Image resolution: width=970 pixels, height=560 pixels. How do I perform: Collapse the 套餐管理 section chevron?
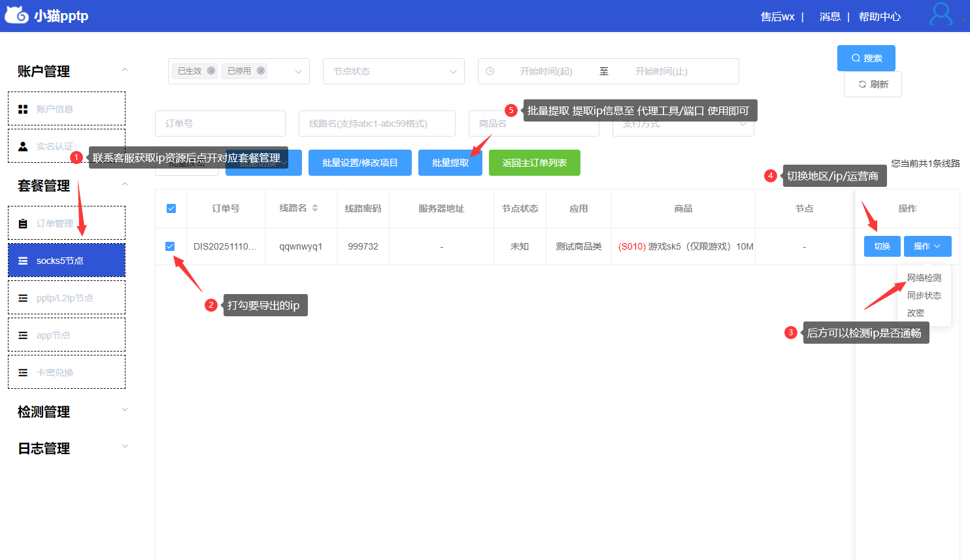(125, 185)
